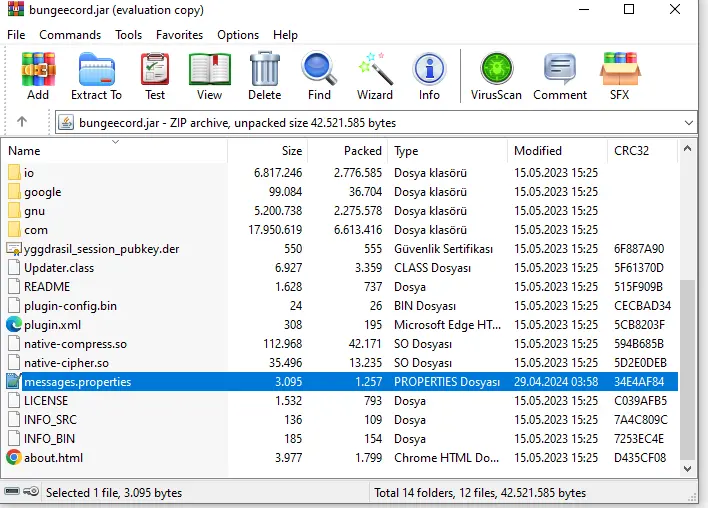This screenshot has width=708, height=508.
Task: Click the gnu folder icon
Action: click(x=14, y=210)
